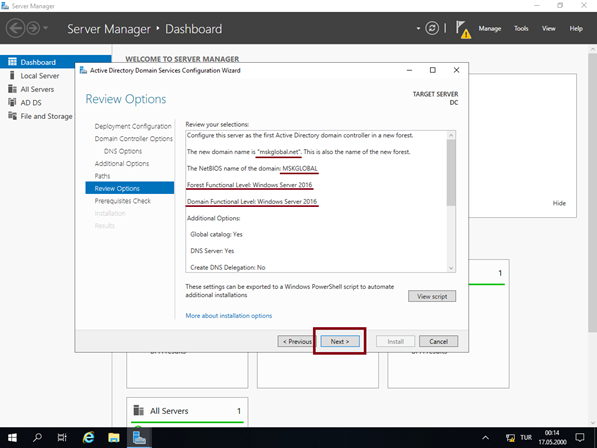
Task: Click the Domain Functional Level line
Action: [252, 201]
